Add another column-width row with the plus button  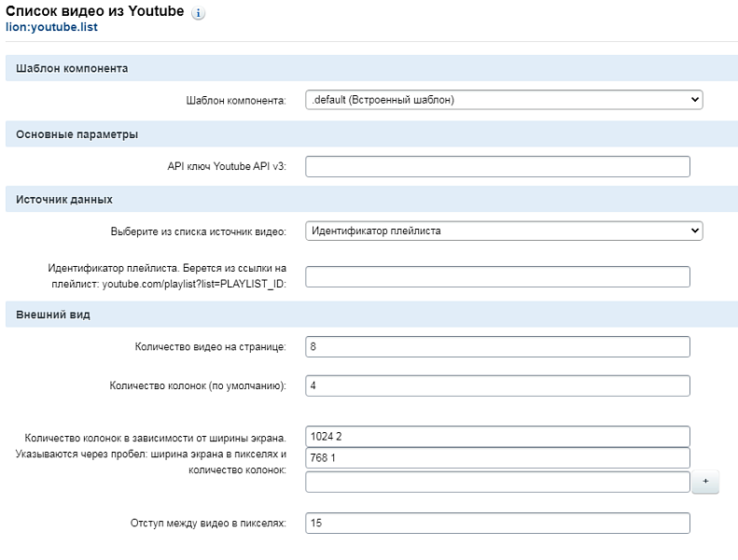point(705,482)
